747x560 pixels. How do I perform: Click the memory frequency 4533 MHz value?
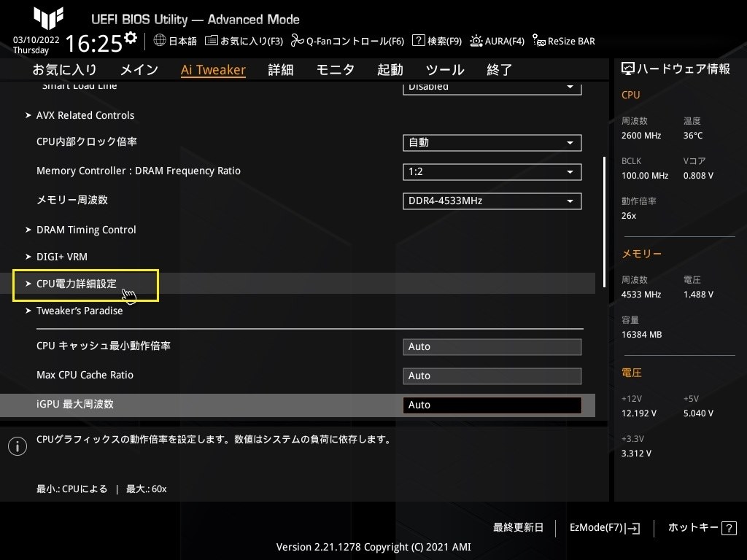(640, 295)
